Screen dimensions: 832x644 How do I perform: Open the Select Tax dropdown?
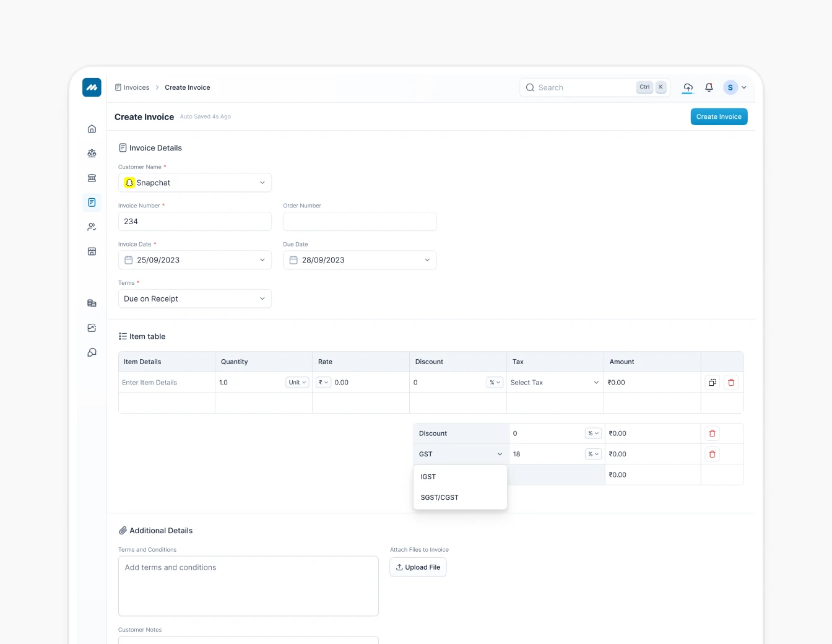554,383
